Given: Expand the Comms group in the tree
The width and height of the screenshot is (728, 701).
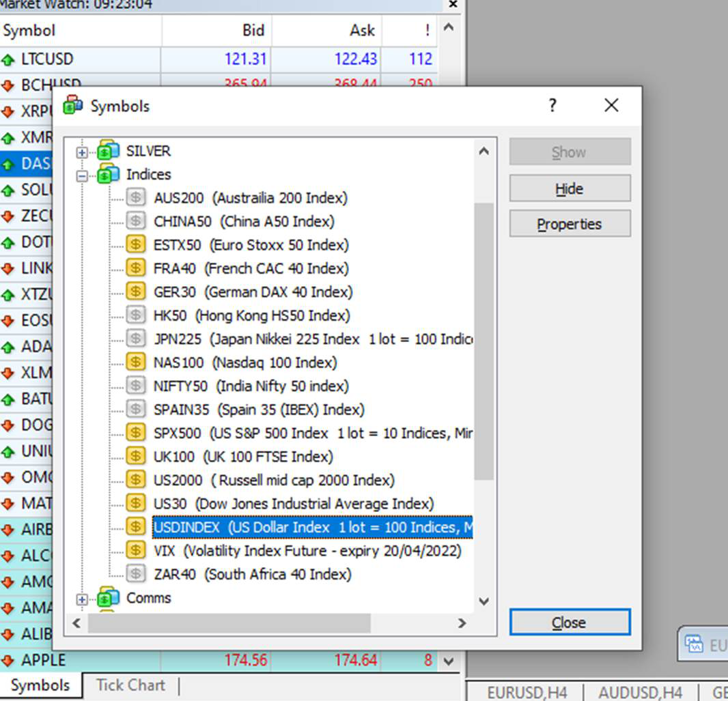Looking at the screenshot, I should [x=82, y=599].
